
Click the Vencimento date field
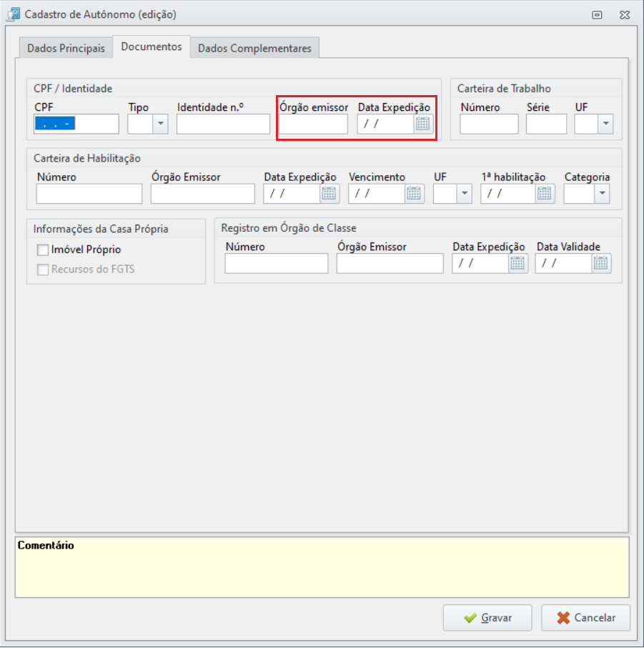[x=377, y=193]
